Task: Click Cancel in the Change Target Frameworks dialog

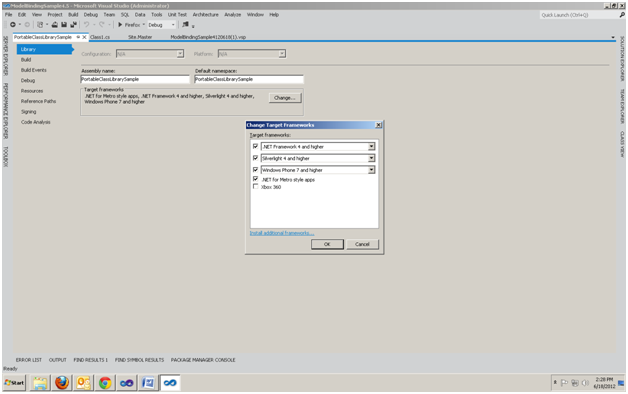Action: coord(362,244)
